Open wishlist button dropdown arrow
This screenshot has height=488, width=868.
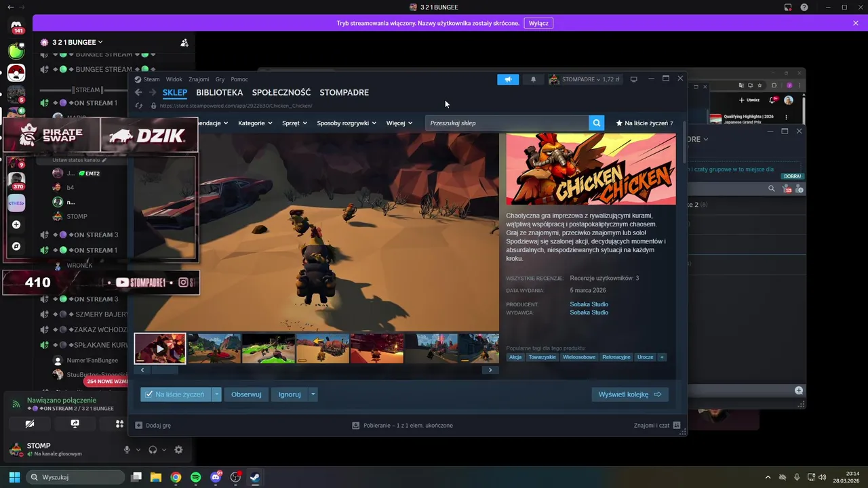tap(216, 394)
